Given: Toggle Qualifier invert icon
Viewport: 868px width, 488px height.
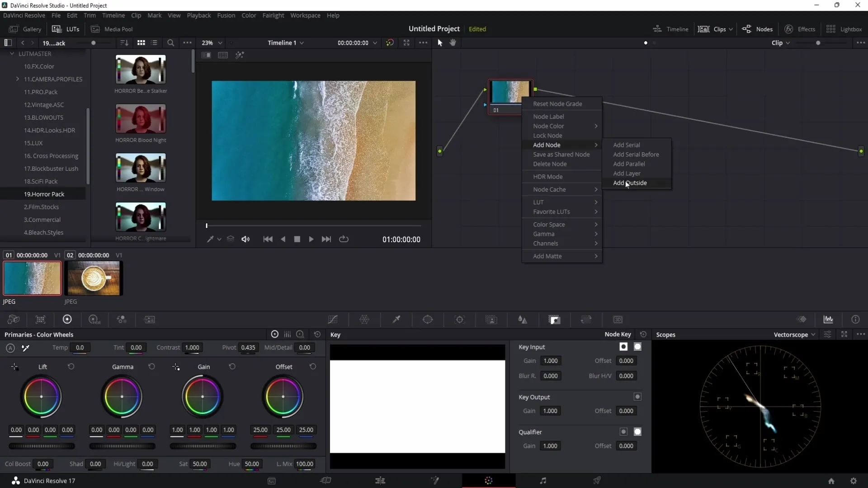Looking at the screenshot, I should coord(623,432).
